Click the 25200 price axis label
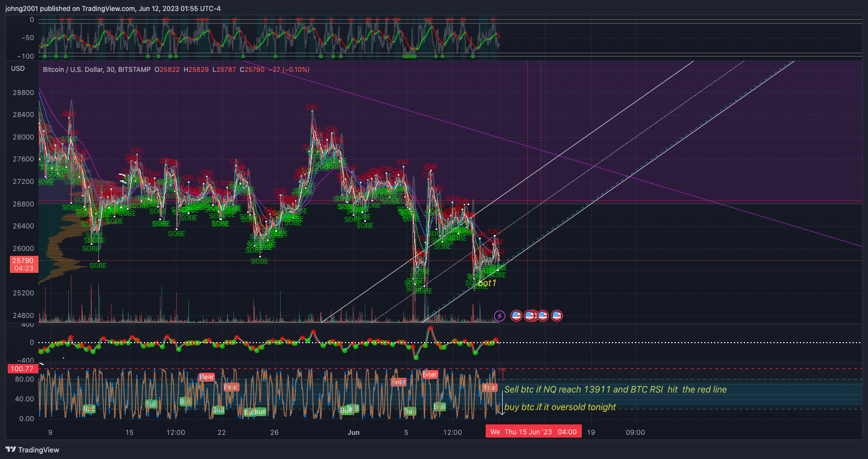 point(23,293)
